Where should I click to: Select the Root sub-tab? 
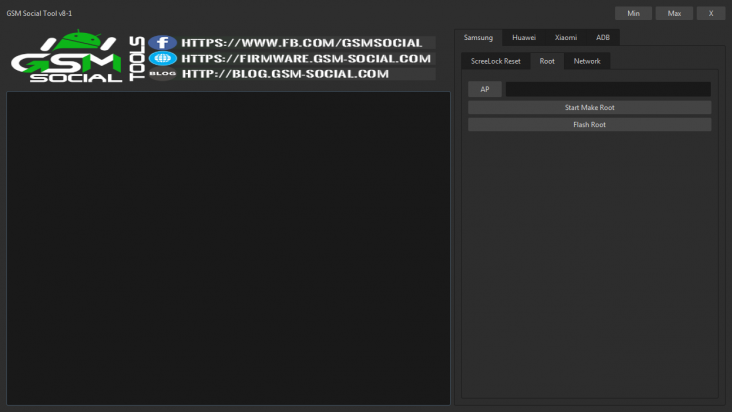[547, 61]
